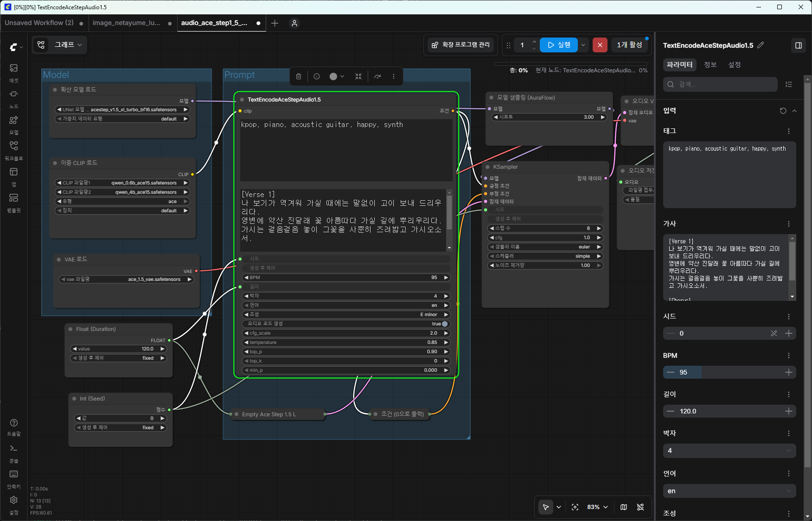Image resolution: width=812 pixels, height=521 pixels.
Task: Switch to image_netayume_lu... tab
Action: coord(127,23)
